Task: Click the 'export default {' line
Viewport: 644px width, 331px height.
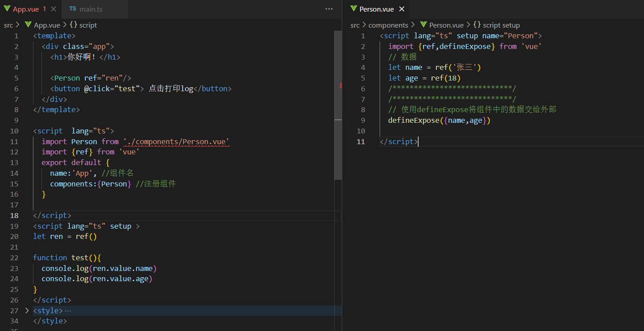Action: [x=75, y=162]
